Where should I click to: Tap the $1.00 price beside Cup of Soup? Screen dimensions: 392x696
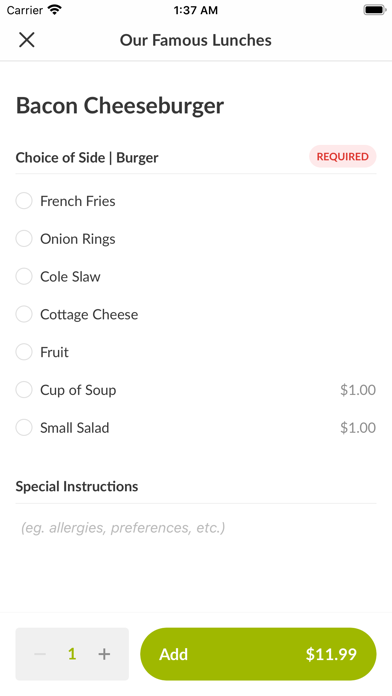358,390
